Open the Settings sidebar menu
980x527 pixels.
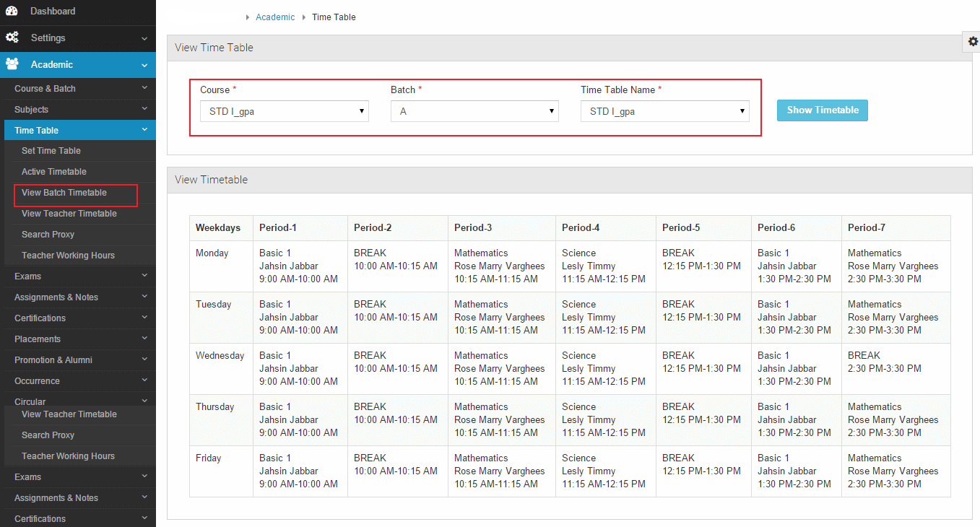(78, 38)
